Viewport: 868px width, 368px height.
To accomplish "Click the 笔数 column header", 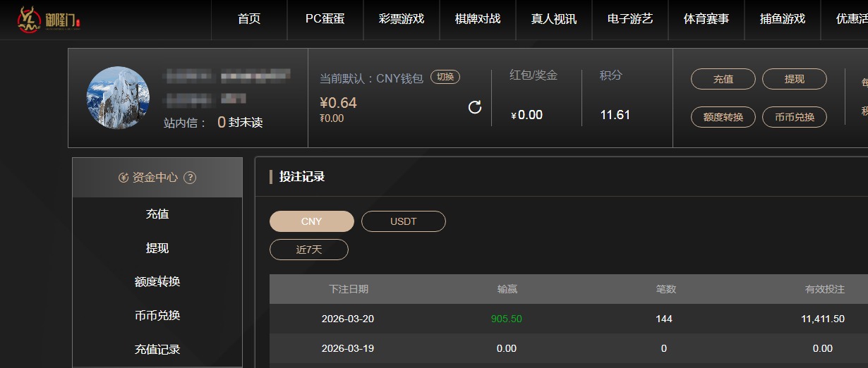I will [x=665, y=289].
